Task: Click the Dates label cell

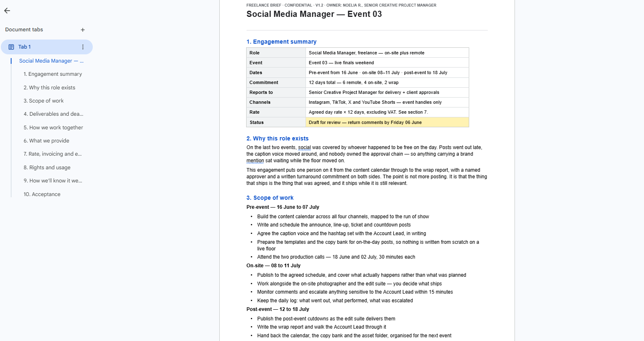Action: coord(276,72)
